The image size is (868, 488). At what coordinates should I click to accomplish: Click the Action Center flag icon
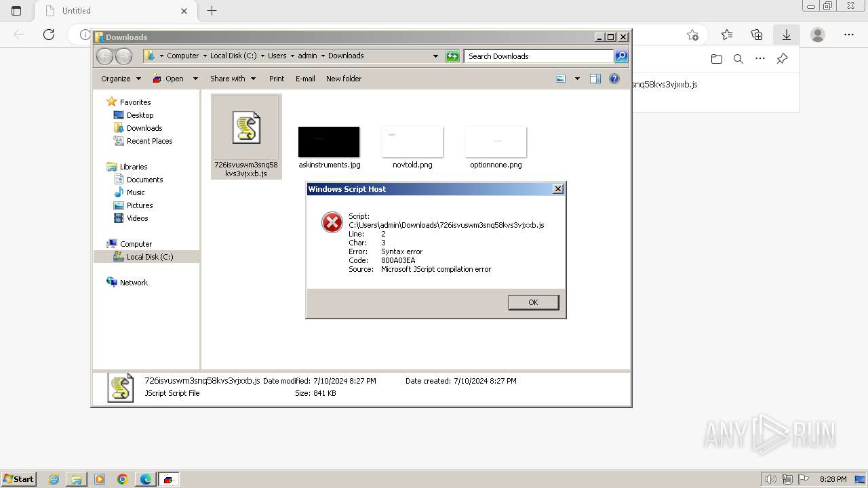click(x=804, y=479)
